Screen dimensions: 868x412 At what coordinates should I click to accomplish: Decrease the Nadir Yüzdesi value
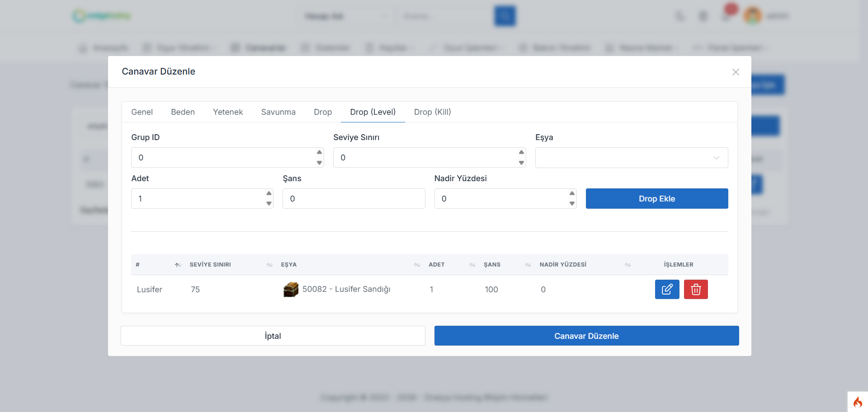point(572,204)
